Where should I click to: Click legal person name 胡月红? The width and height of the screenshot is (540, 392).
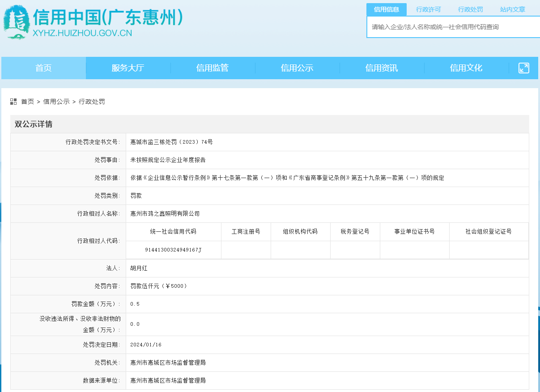coord(139,268)
